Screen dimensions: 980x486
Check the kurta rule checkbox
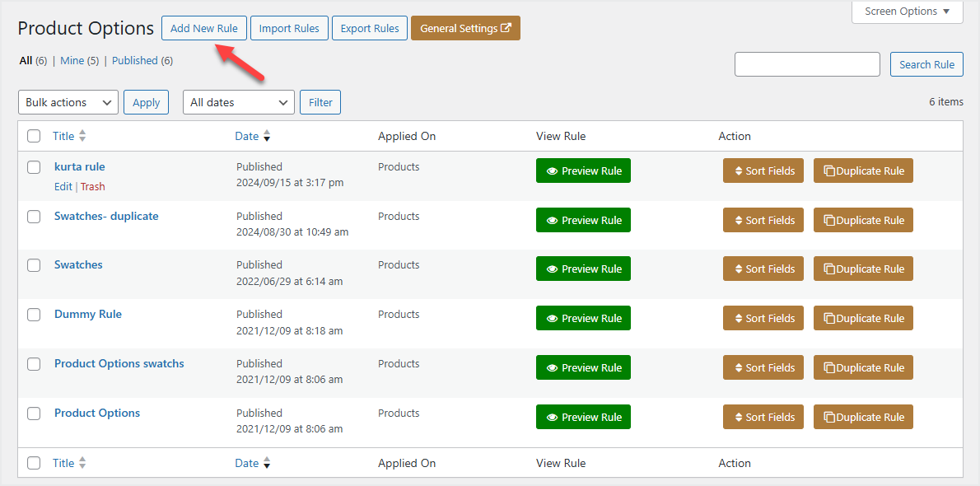pos(34,167)
